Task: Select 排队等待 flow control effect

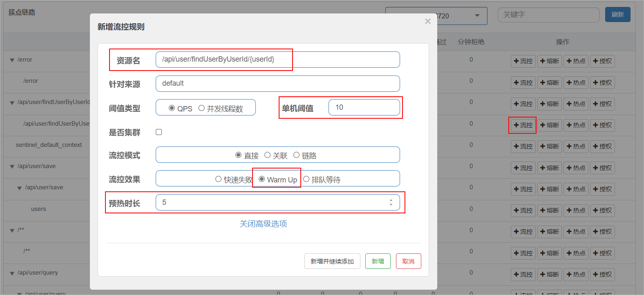Action: 306,179
